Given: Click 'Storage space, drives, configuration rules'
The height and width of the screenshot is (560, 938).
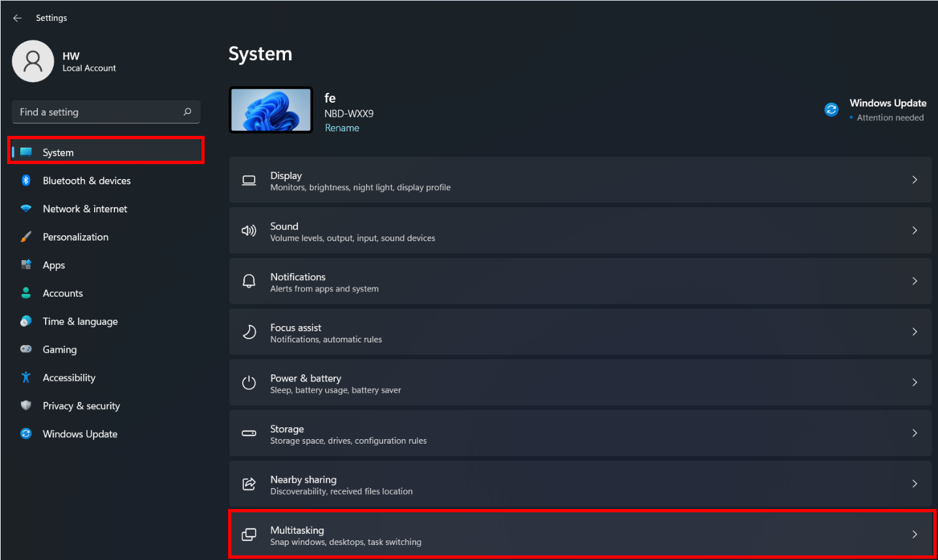Looking at the screenshot, I should click(x=348, y=441).
